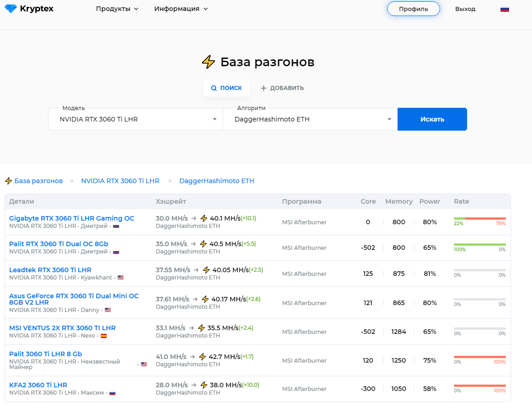Click lightning icon before 35.5 MH/s
Viewport: 532px width, 417px height.
(x=201, y=328)
